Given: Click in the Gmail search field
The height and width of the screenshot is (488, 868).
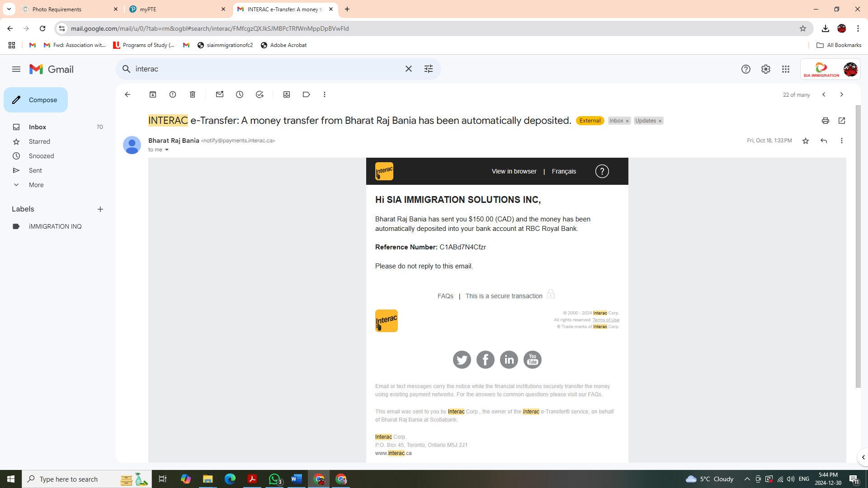Looking at the screenshot, I should click(x=267, y=69).
